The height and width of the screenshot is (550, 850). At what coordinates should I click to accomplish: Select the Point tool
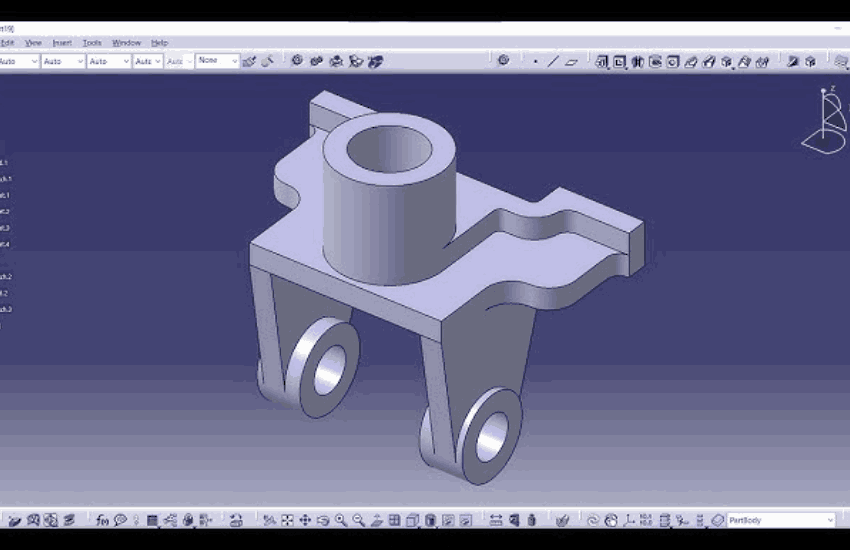coord(536,62)
